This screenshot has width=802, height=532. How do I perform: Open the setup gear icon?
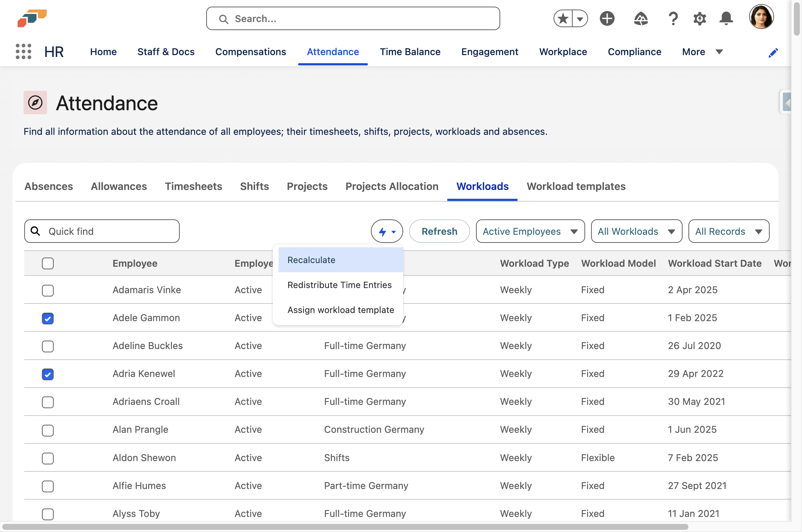pyautogui.click(x=699, y=18)
